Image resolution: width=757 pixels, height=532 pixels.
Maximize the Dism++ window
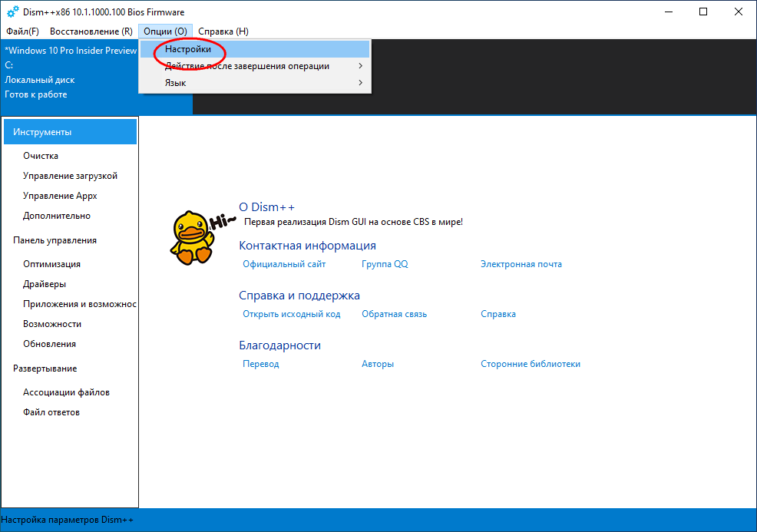click(703, 12)
